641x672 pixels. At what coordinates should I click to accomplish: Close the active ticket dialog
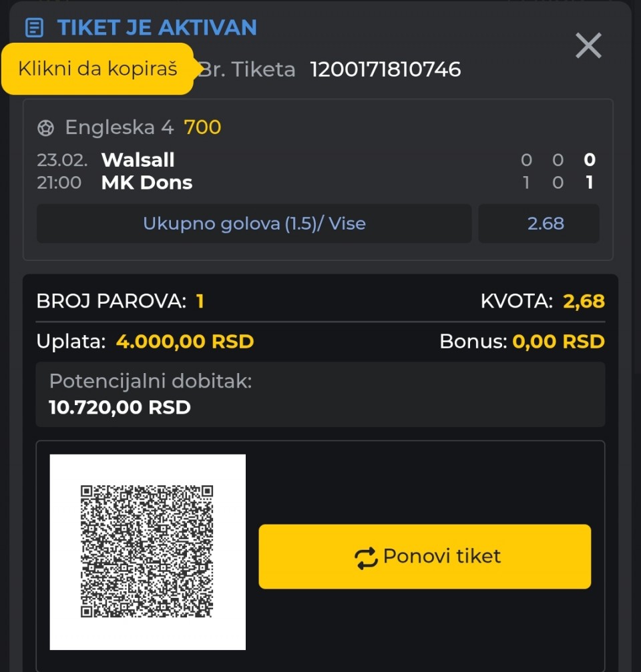tap(588, 46)
